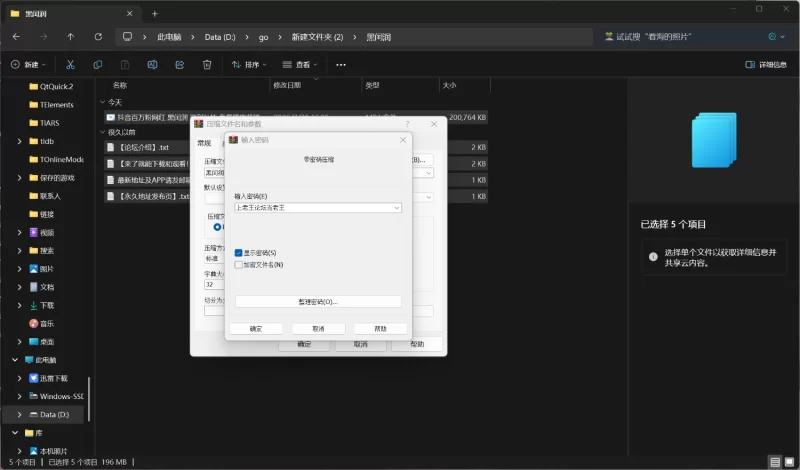Check the 加密文件名(N) checkbox
800x470 pixels.
238,265
